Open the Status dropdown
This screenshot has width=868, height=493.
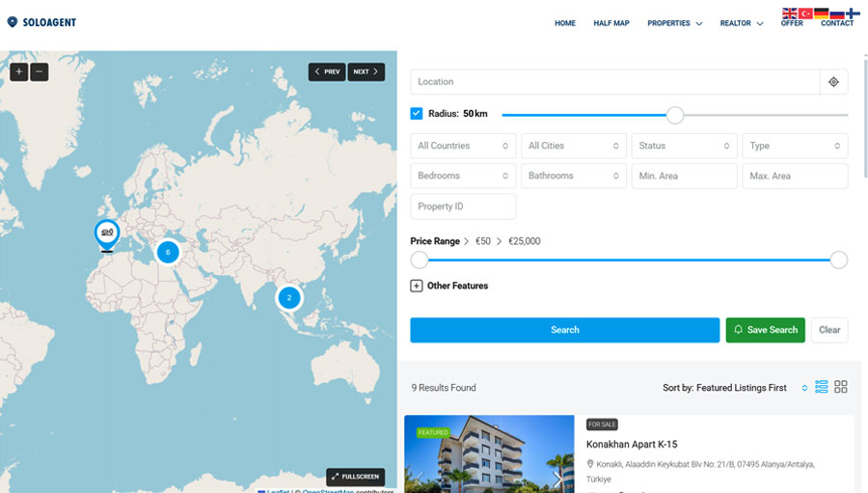pos(685,146)
